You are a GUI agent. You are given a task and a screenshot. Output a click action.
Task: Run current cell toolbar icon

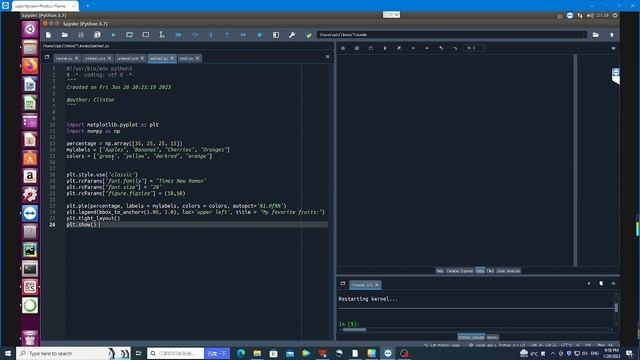click(129, 35)
